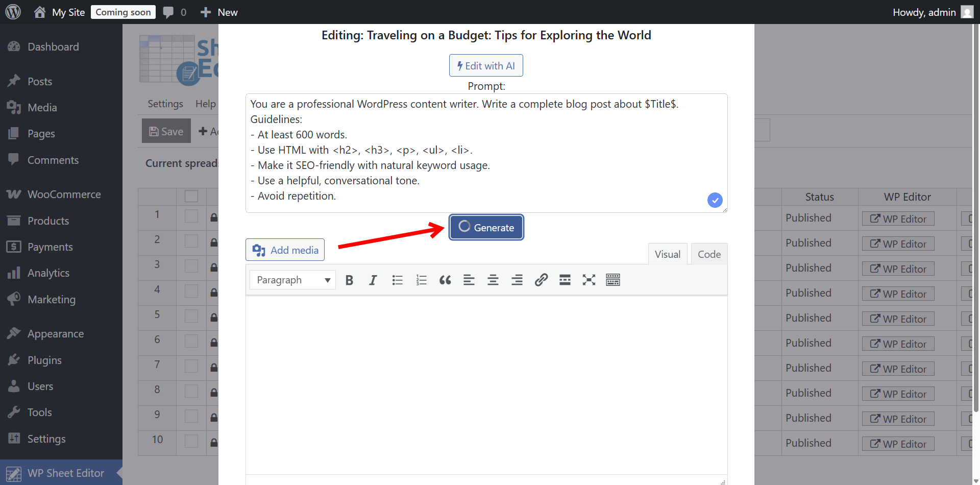980x485 pixels.
Task: Open Plugins menu in sidebar
Action: coord(61,360)
